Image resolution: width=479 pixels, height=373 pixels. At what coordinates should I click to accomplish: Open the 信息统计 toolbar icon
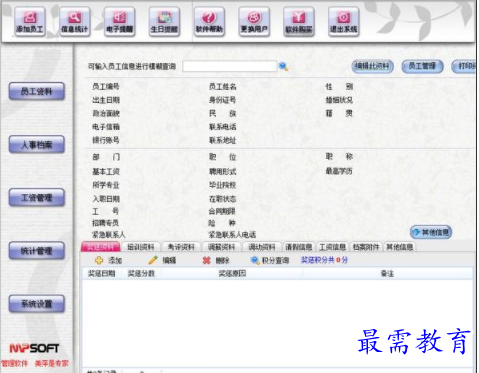pyautogui.click(x=75, y=22)
